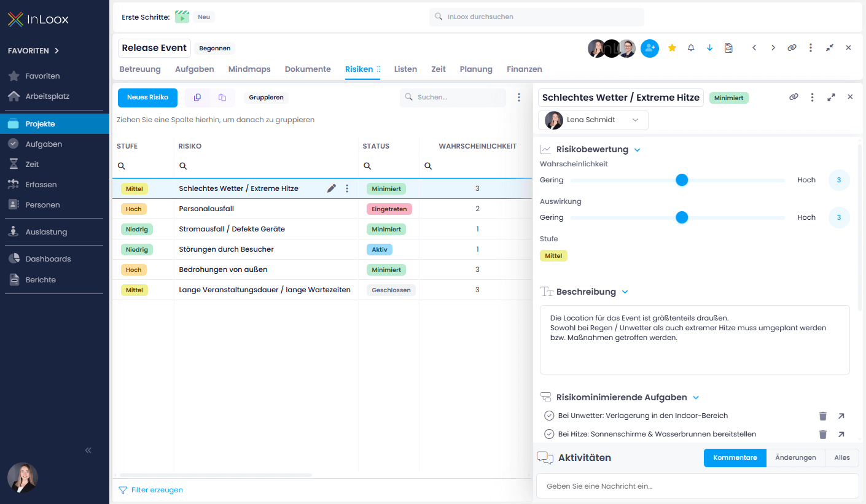Toggle the 'Eingetreten' status of Personalausfall

coord(389,209)
